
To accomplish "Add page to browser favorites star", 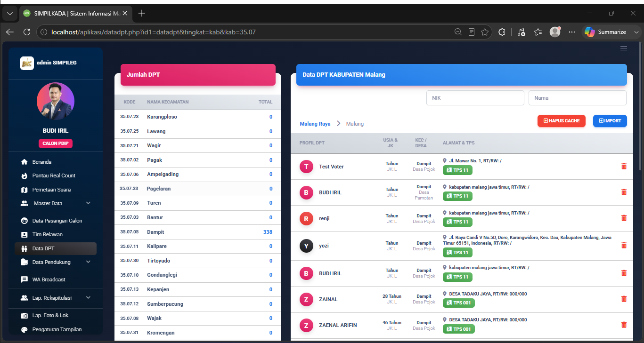I will [x=485, y=32].
